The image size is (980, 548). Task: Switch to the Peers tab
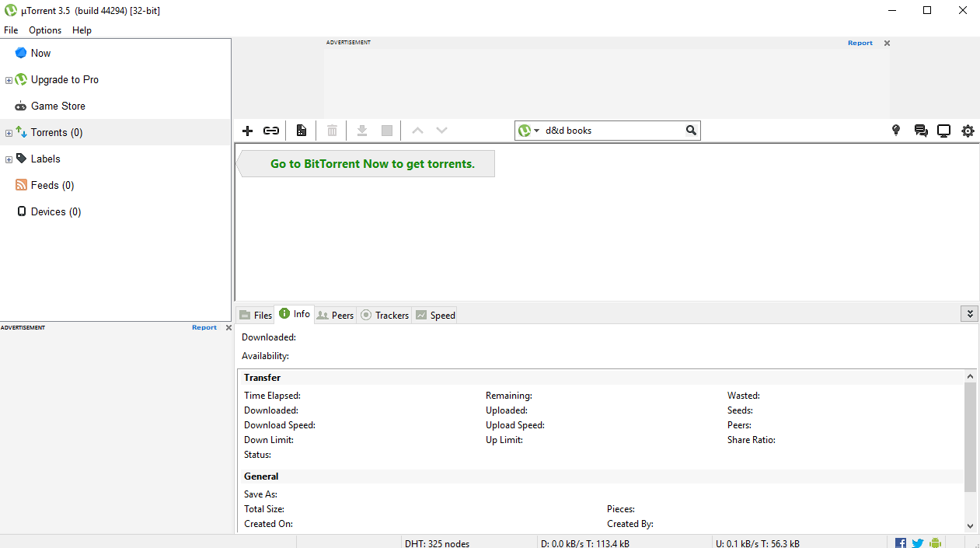(335, 315)
